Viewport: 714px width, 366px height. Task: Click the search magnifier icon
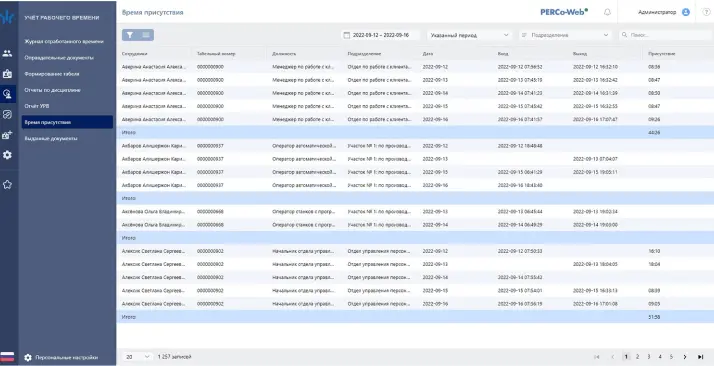tap(624, 35)
